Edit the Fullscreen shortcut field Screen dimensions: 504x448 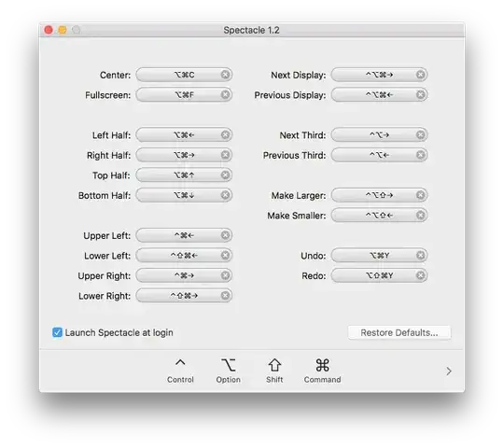coord(184,94)
